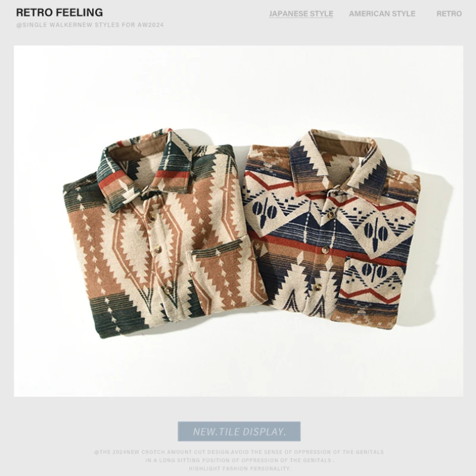Click the top button of green shirt
The width and height of the screenshot is (476, 476).
[152, 217]
